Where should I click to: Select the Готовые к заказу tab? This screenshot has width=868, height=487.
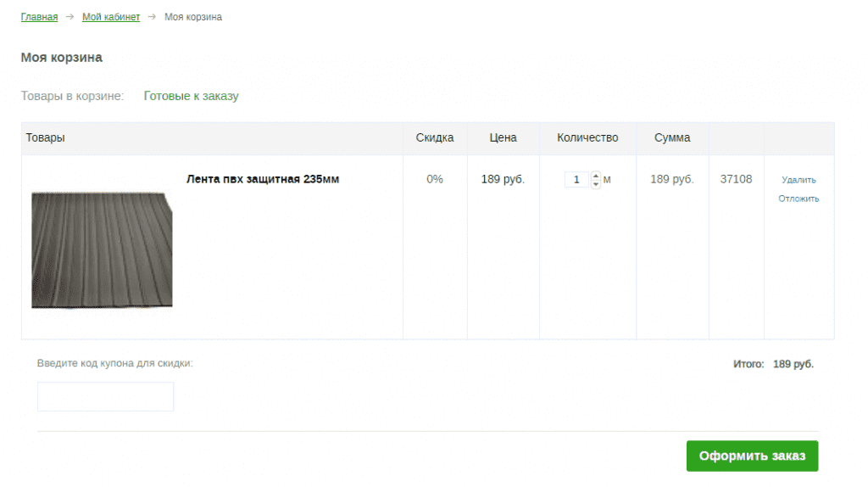pyautogui.click(x=191, y=96)
